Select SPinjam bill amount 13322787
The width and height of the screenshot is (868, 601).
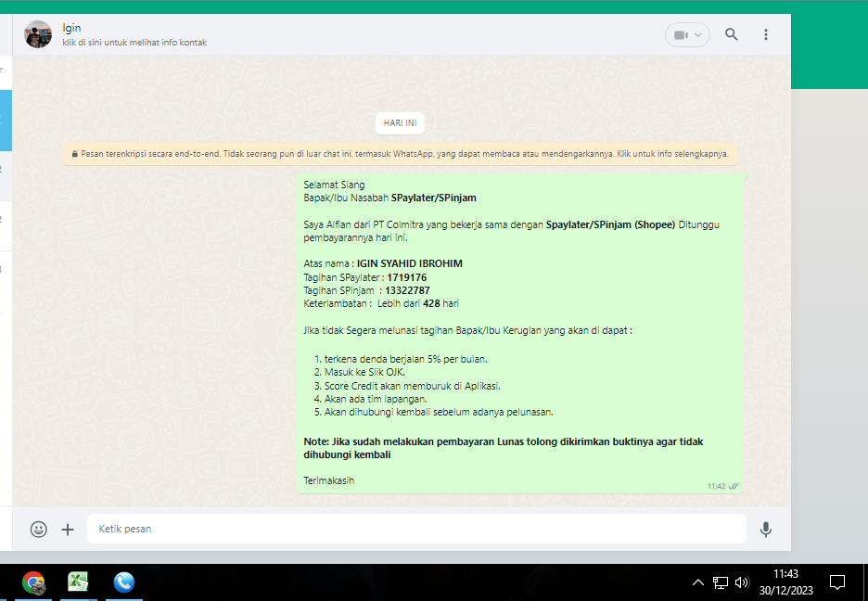pyautogui.click(x=407, y=290)
